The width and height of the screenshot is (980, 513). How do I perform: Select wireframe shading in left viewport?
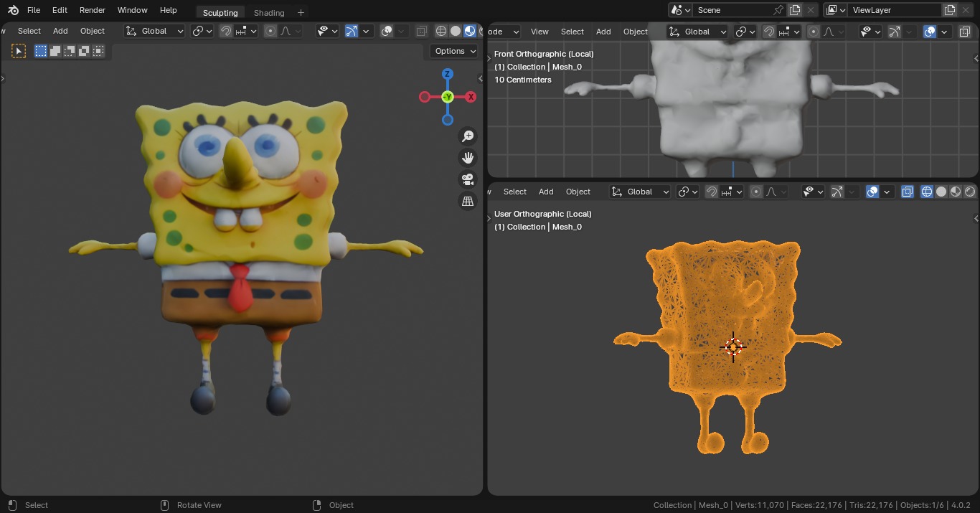(x=441, y=31)
